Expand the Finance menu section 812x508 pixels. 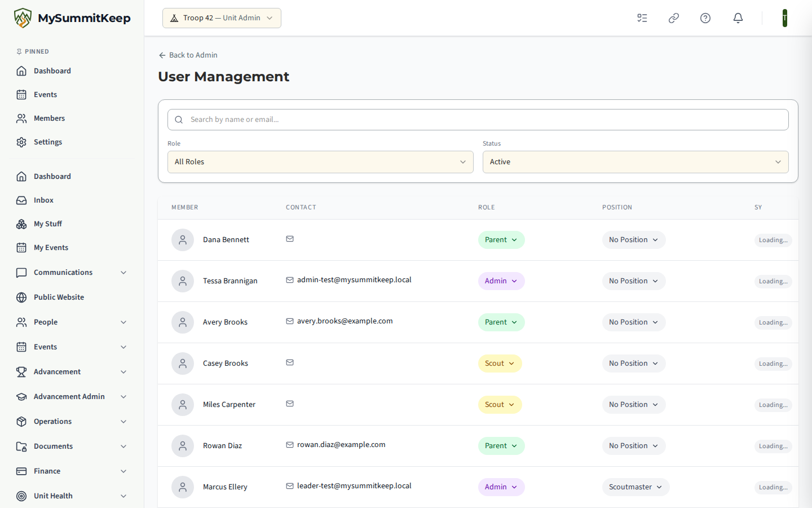click(x=72, y=471)
